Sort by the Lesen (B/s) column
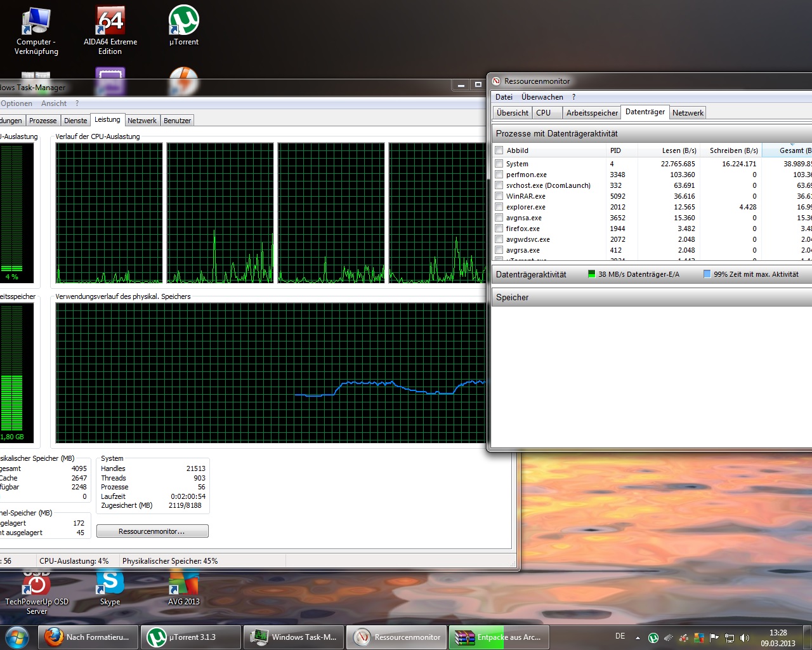812x650 pixels. tap(669, 150)
